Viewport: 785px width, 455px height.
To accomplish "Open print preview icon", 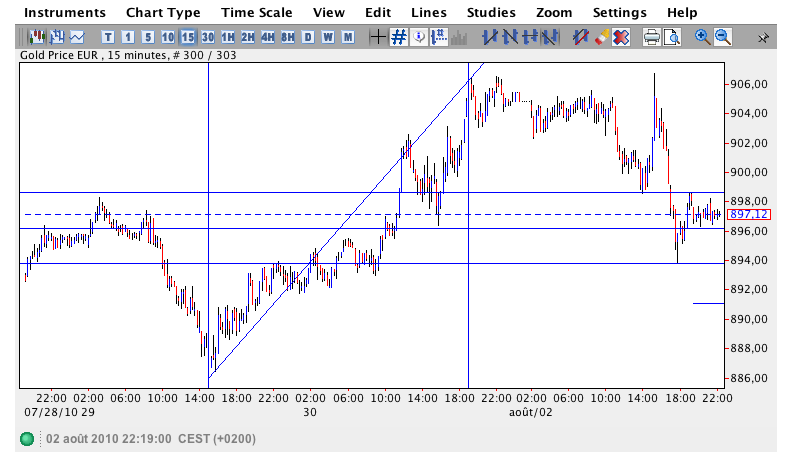I will click(x=672, y=37).
